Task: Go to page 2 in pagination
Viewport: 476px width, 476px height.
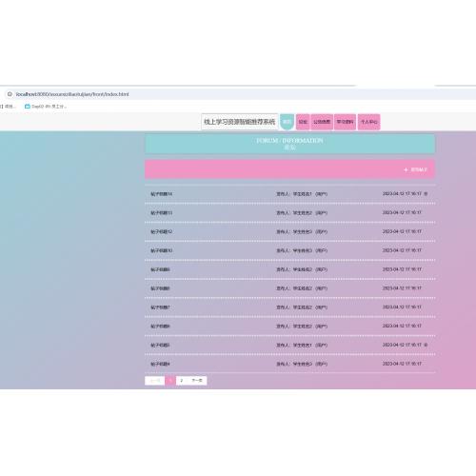Action: point(181,381)
